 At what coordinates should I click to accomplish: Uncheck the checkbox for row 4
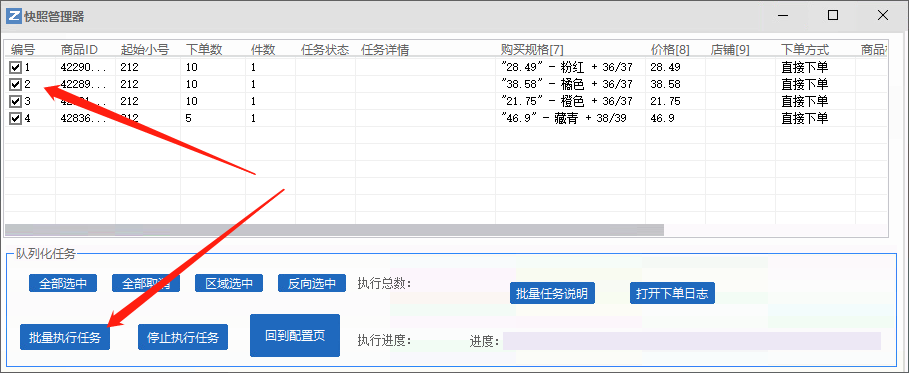pyautogui.click(x=15, y=118)
